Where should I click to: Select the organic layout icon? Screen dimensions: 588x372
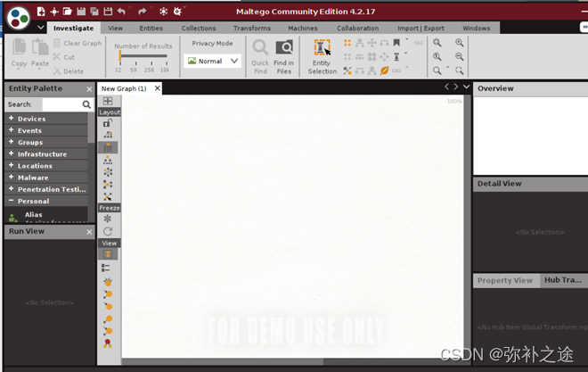coord(108,185)
